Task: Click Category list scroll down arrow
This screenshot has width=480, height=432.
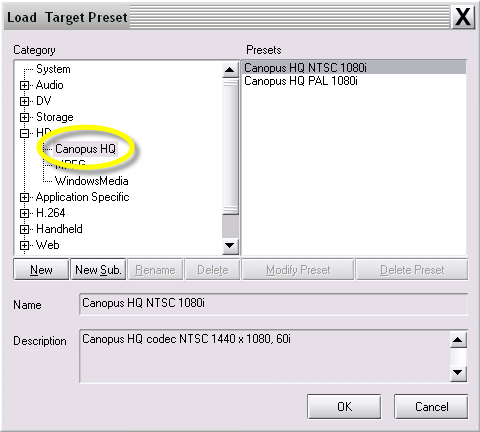Action: 230,246
